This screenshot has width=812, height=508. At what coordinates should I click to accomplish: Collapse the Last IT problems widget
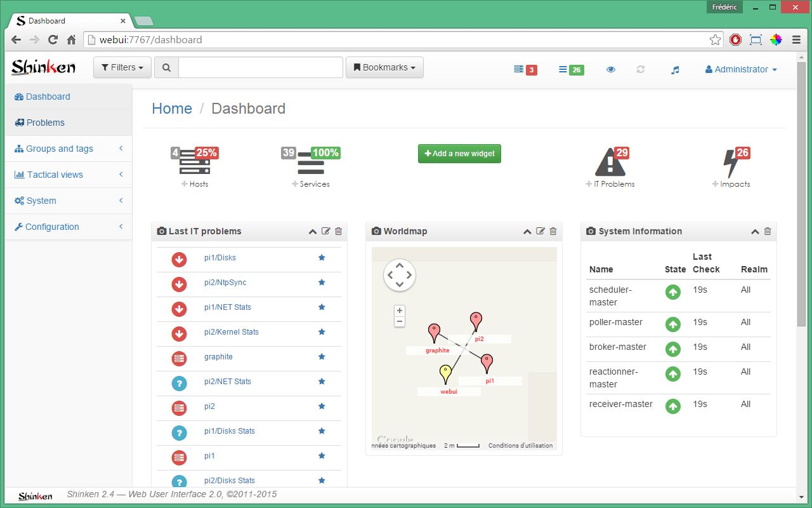(x=313, y=232)
